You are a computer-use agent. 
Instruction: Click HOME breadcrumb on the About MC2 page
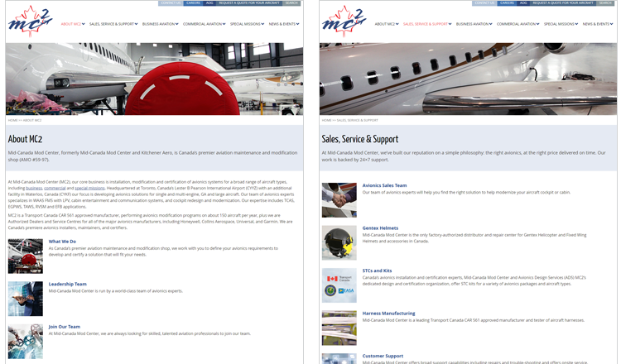pos(12,120)
